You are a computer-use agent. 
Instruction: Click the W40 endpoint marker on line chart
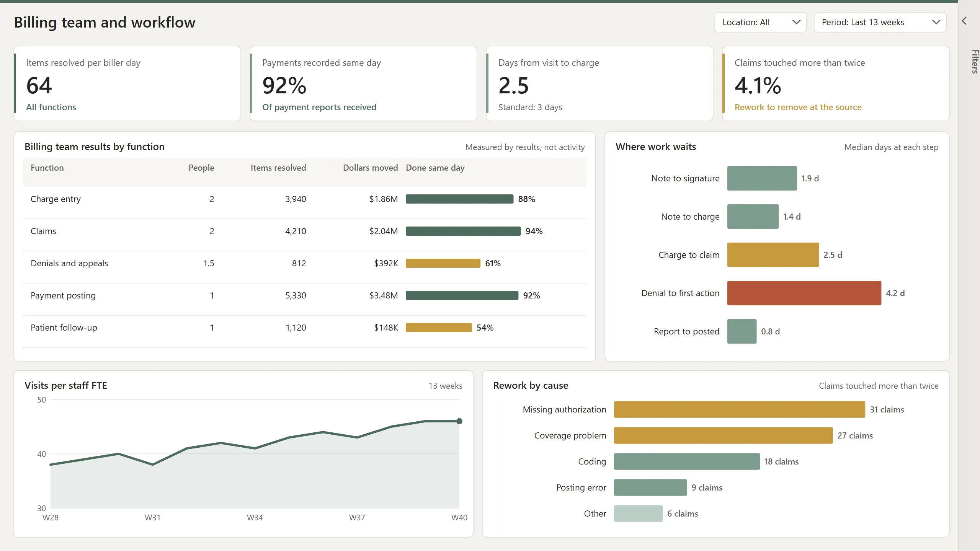pos(459,421)
